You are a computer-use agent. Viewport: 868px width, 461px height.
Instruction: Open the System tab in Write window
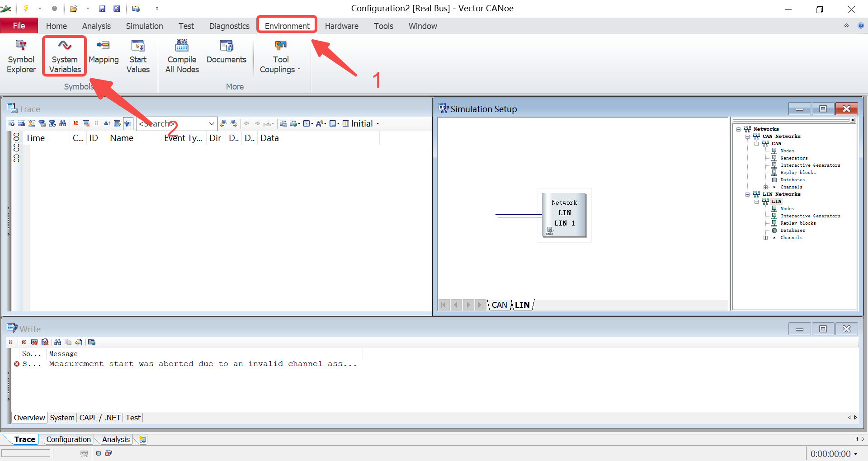[x=62, y=418]
